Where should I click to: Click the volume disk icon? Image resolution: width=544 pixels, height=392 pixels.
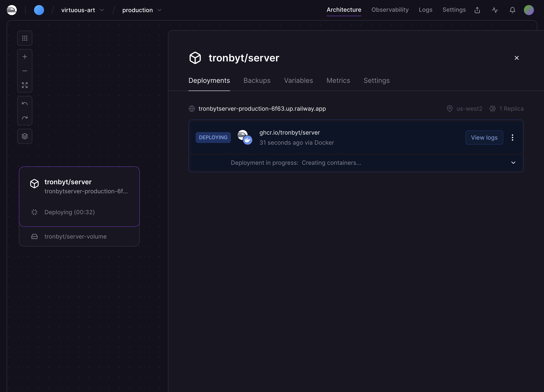click(34, 236)
